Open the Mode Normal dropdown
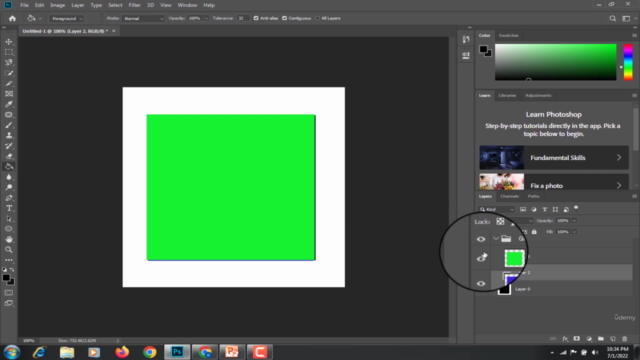 (x=143, y=19)
